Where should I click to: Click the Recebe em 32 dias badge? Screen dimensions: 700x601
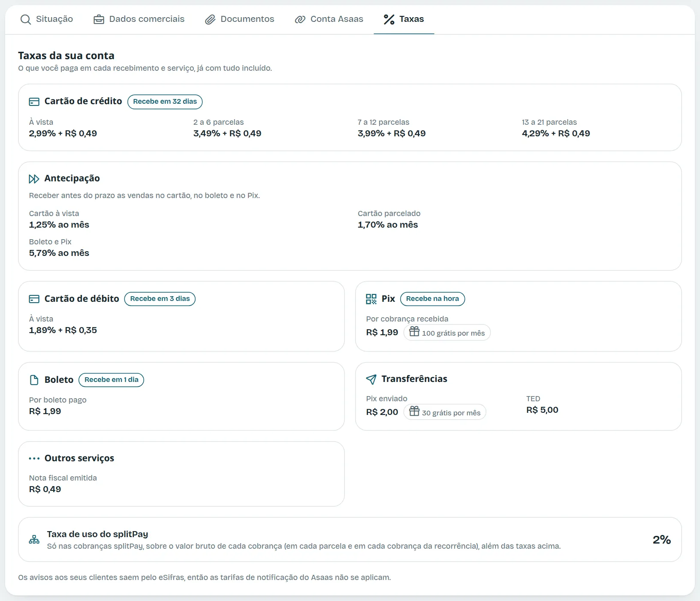(165, 102)
